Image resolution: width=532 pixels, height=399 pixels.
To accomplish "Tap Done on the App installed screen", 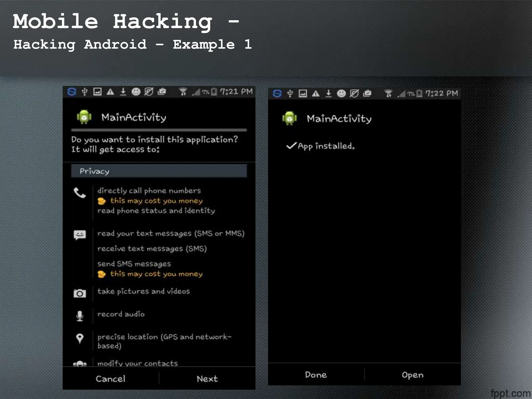I will 316,375.
